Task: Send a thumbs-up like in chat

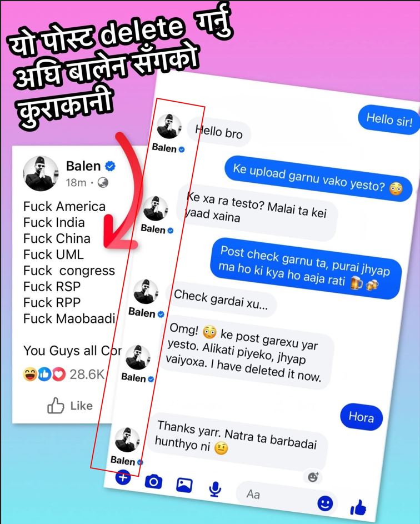Action: tap(358, 507)
